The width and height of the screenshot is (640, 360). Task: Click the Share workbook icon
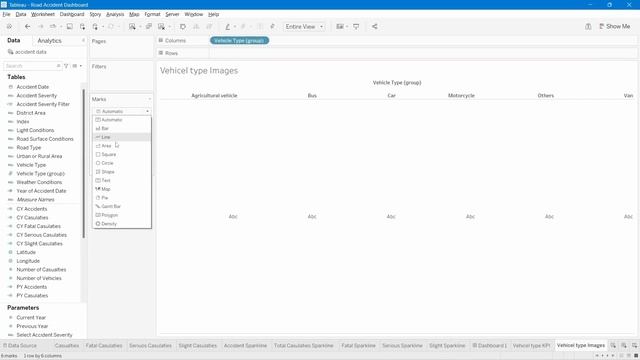point(374,27)
